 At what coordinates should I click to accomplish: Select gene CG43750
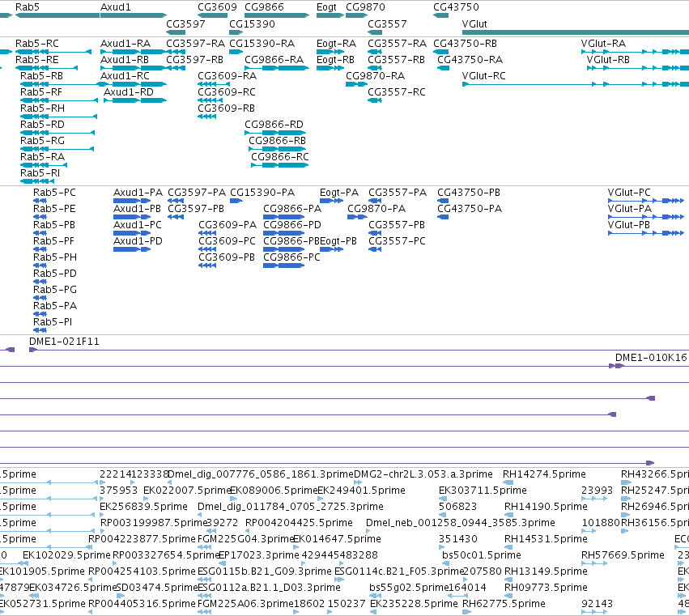pos(440,15)
